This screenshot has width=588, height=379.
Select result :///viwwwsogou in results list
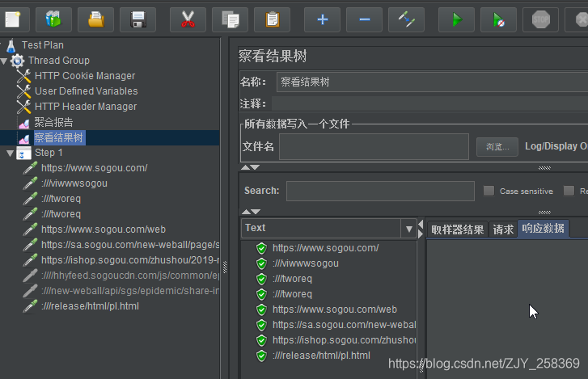[x=305, y=263]
